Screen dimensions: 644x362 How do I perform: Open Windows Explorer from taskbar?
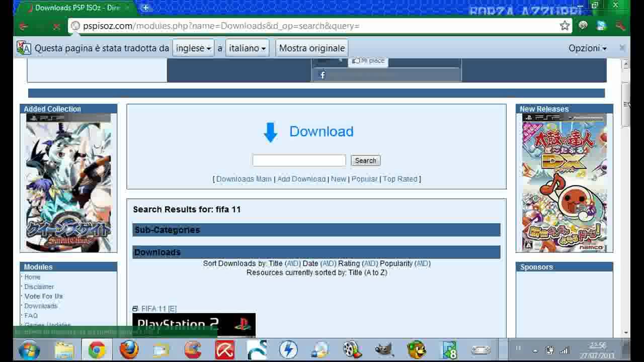pos(64,350)
